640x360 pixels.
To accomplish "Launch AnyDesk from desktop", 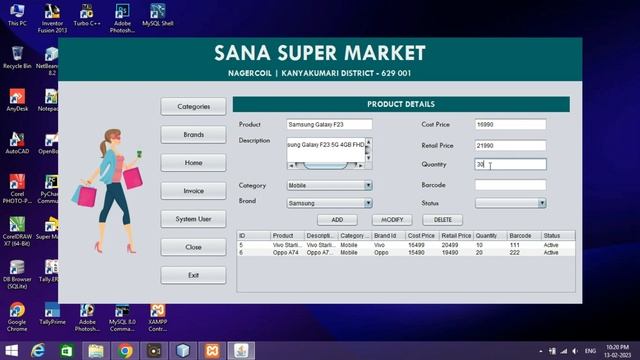I will pos(17,100).
